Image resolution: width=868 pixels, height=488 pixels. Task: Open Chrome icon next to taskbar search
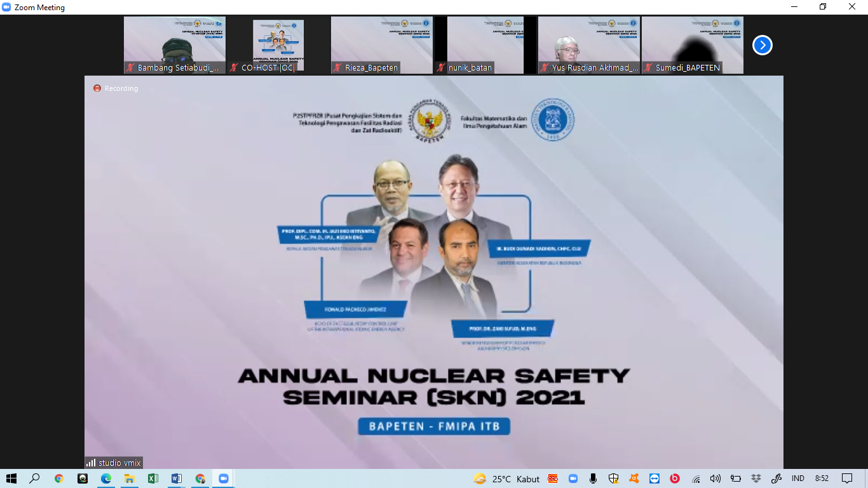pos(59,478)
